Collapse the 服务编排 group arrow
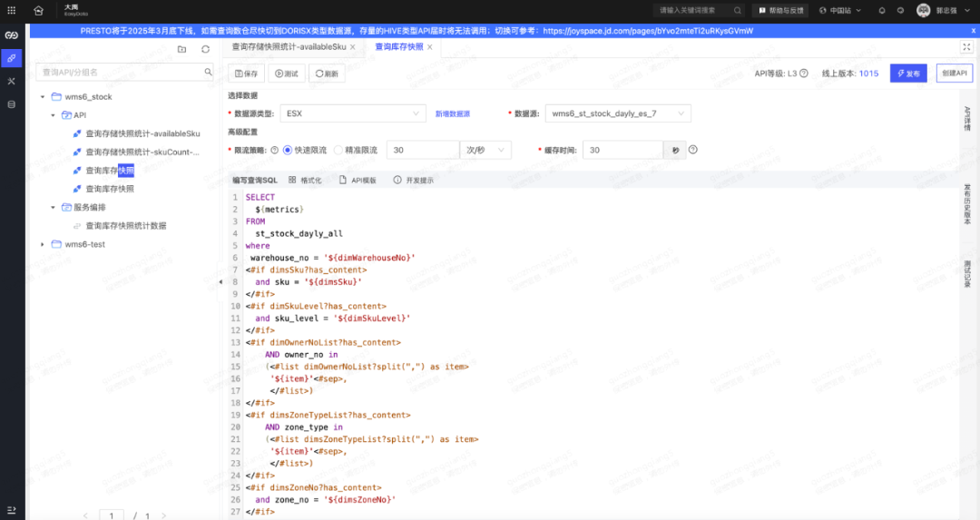980x520 pixels. point(54,207)
